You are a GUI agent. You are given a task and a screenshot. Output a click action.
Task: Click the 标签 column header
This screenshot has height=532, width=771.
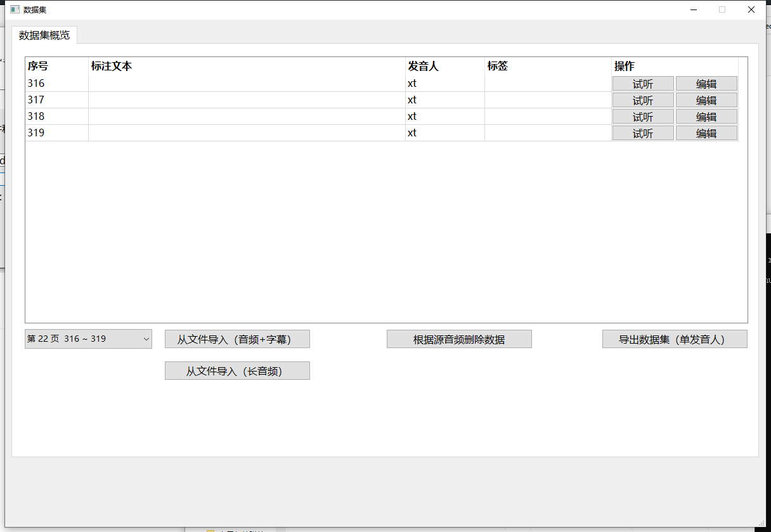[x=548, y=66]
